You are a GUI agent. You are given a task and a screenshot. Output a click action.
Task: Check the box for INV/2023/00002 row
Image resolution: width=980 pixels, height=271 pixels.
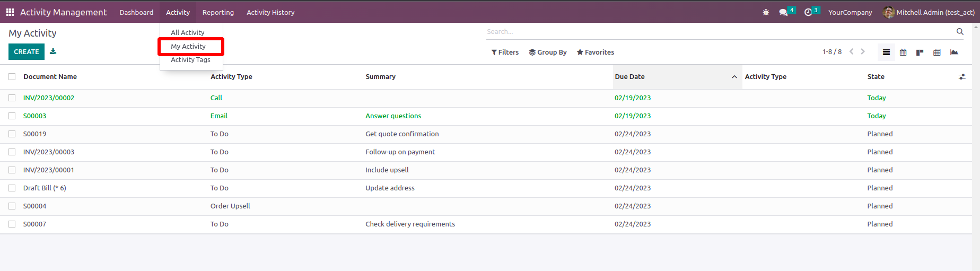pos(12,98)
